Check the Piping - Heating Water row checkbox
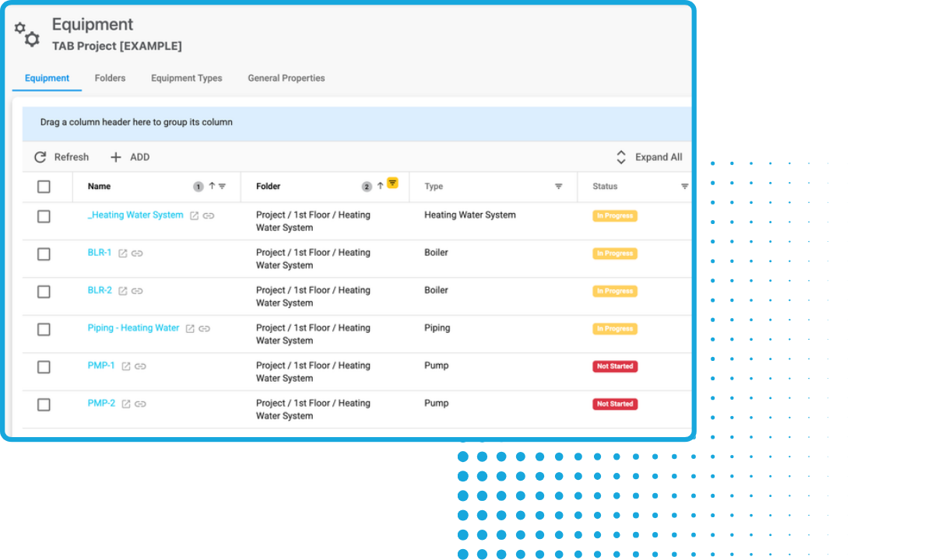This screenshot has height=560, width=938. click(x=44, y=330)
